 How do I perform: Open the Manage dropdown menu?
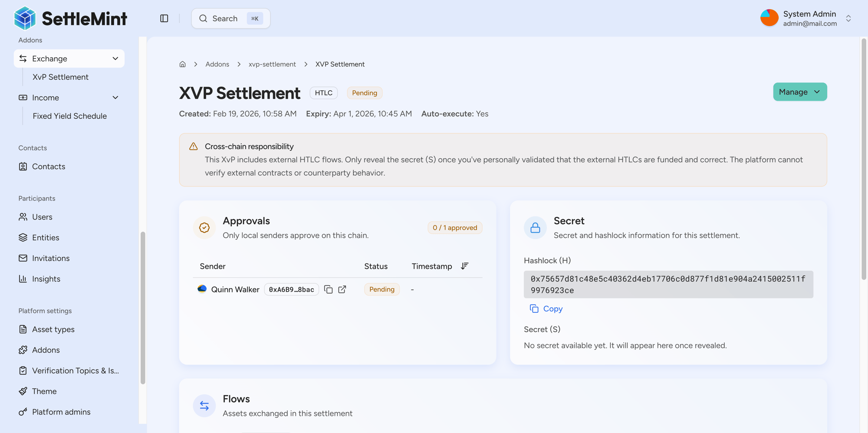click(x=799, y=92)
